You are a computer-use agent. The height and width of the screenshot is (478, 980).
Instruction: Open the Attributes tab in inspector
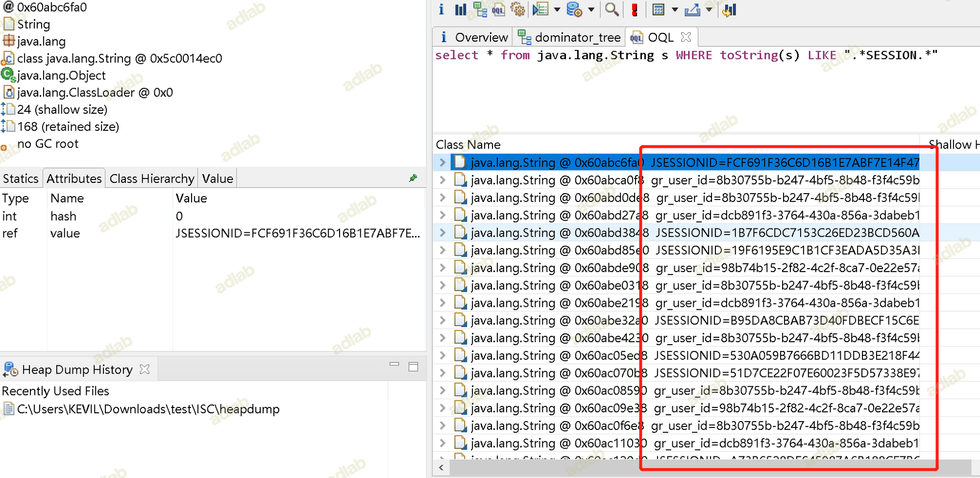74,178
